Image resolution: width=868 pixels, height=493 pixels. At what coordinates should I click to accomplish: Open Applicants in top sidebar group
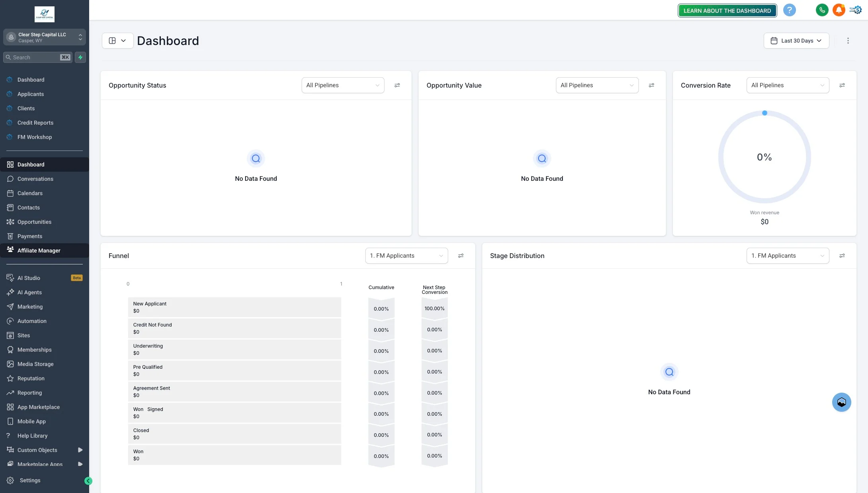[x=45, y=94]
